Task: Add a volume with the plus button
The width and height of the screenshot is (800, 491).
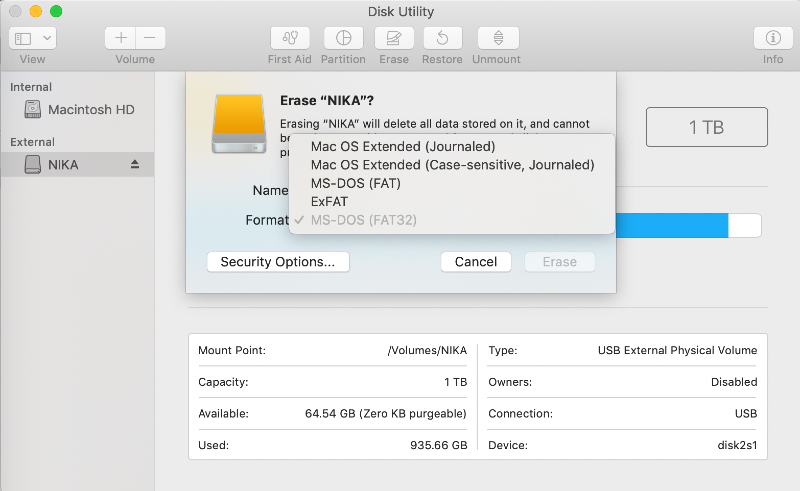Action: tap(120, 38)
